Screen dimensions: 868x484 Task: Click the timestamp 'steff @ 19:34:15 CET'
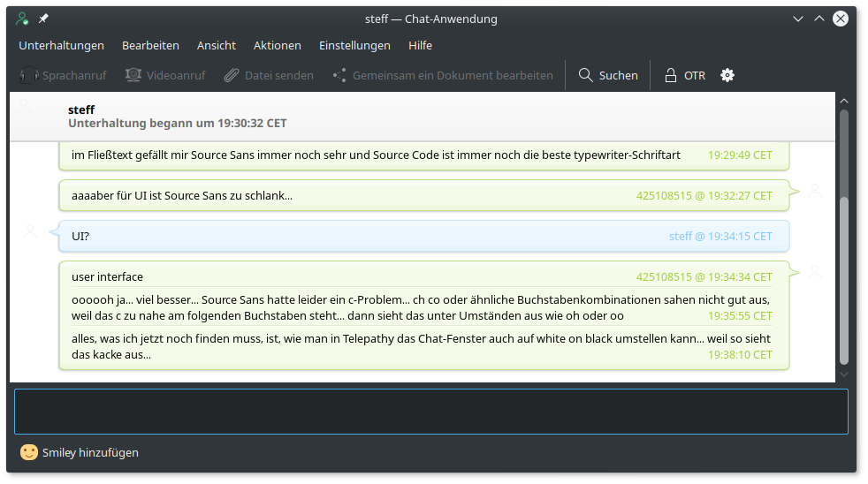pos(720,236)
